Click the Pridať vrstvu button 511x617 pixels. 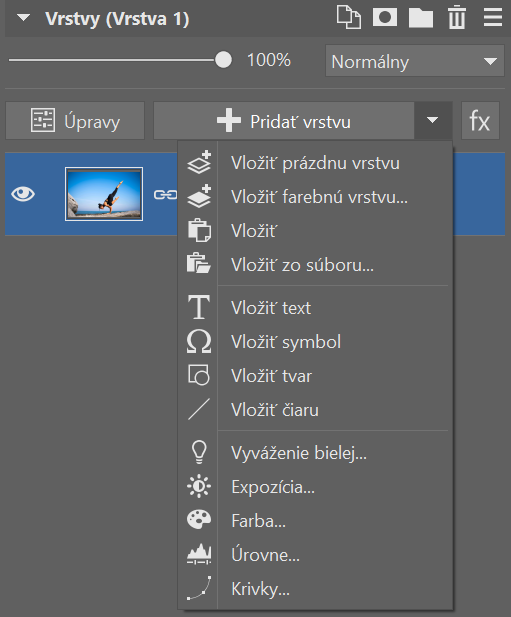click(x=284, y=121)
